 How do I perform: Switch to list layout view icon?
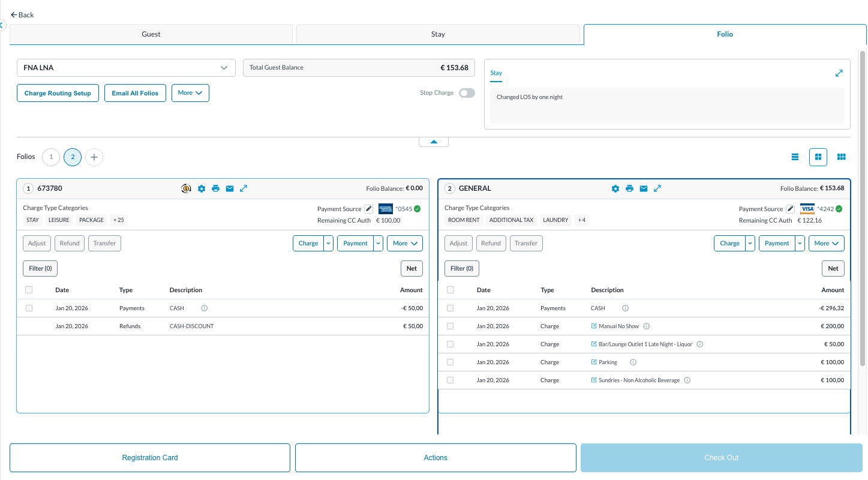[795, 157]
